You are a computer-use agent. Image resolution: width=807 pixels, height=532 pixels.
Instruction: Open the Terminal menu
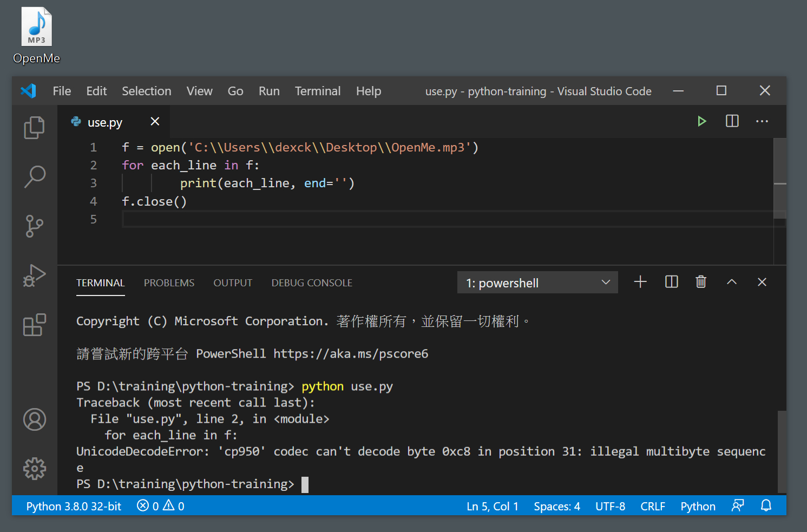[318, 91]
